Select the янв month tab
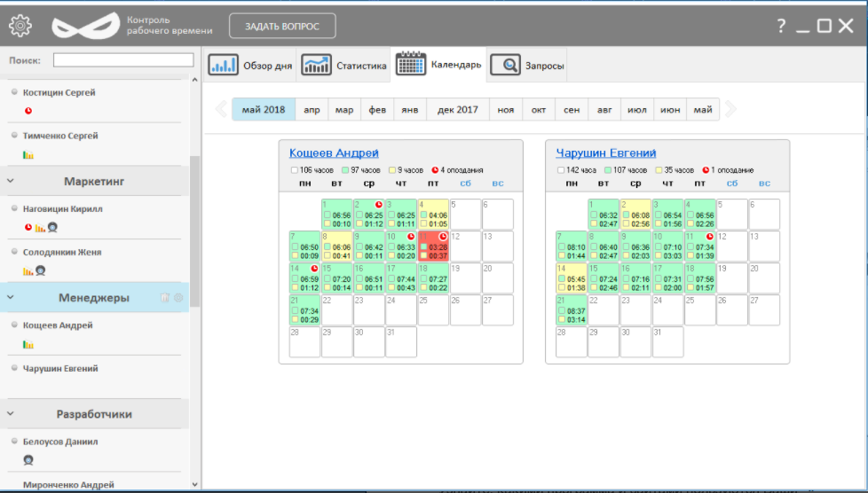This screenshot has width=868, height=493. pyautogui.click(x=410, y=110)
